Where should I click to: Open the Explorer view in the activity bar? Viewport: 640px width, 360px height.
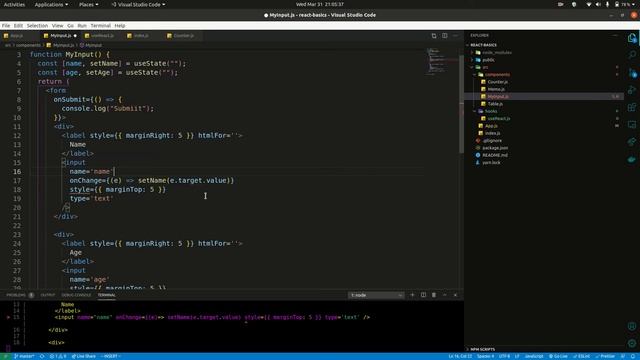tap(632, 38)
